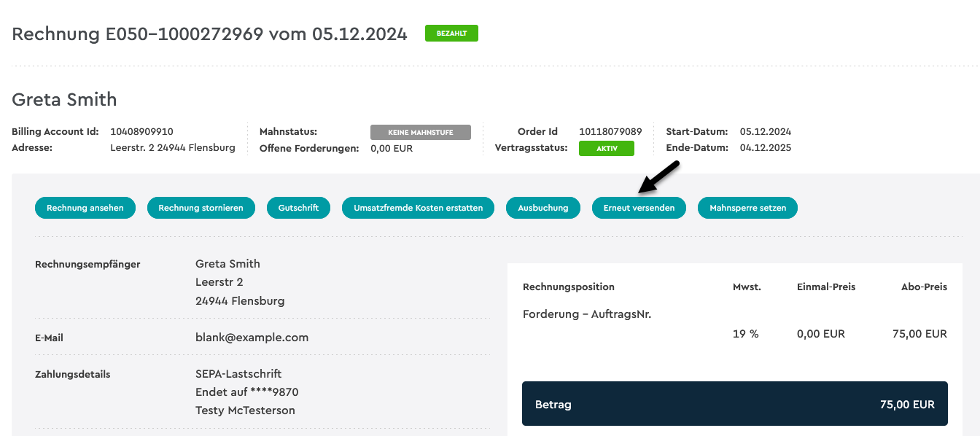
Task: Click the Betrag total amount bar
Action: click(x=735, y=404)
